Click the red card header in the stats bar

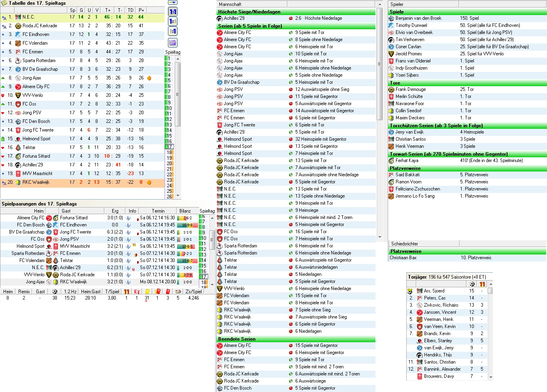click(x=168, y=292)
